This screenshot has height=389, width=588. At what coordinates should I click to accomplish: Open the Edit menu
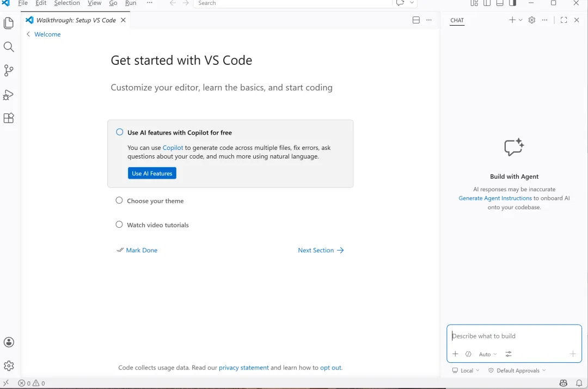41,3
